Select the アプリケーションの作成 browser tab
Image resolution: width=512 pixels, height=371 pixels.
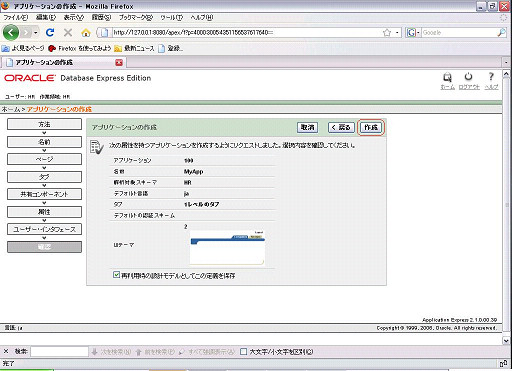[63, 62]
